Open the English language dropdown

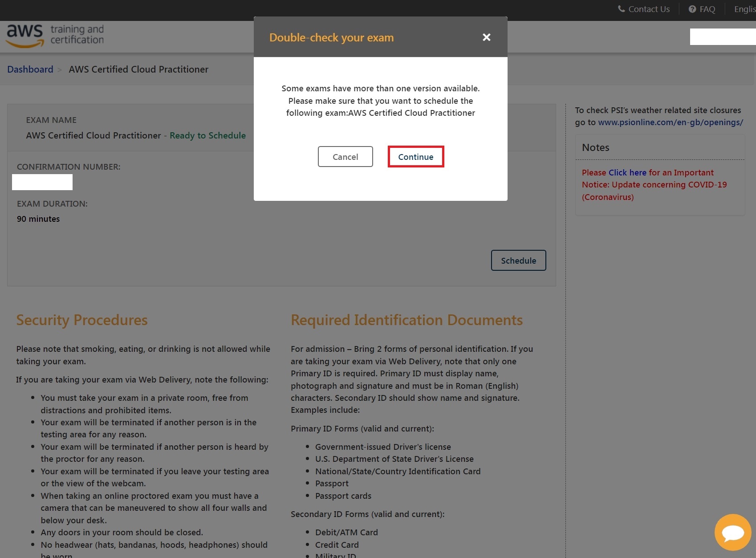(745, 9)
